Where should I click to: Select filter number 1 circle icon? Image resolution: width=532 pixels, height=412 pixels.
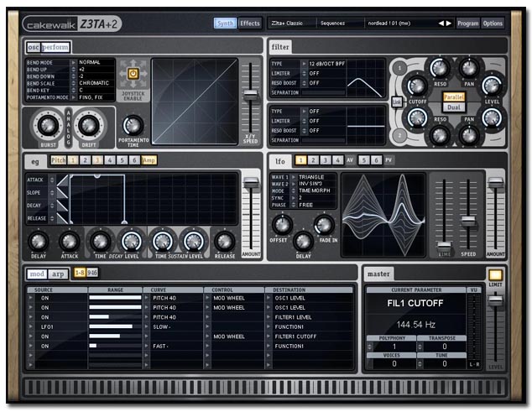click(x=399, y=68)
